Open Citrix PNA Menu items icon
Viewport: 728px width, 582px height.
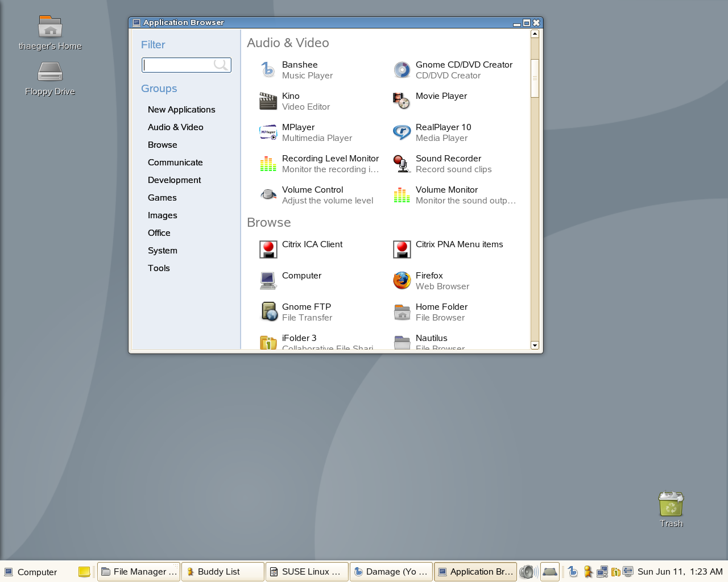pyautogui.click(x=402, y=250)
